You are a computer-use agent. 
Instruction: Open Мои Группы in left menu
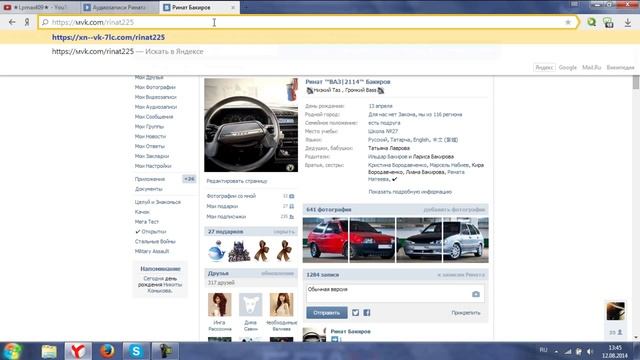pyautogui.click(x=149, y=127)
